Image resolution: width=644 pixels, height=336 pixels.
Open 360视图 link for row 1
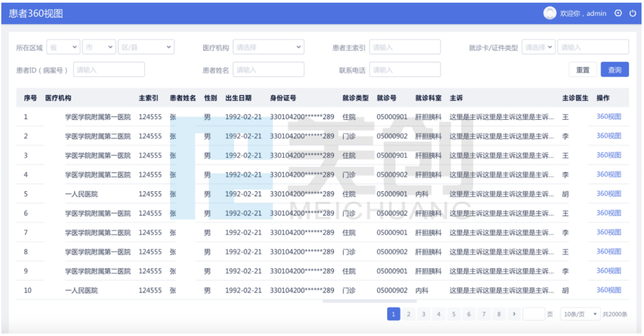click(x=608, y=116)
